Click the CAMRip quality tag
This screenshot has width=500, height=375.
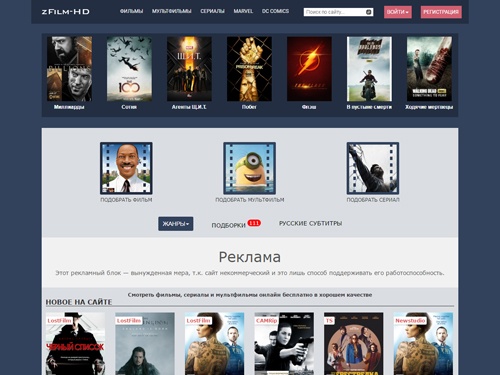click(x=267, y=321)
